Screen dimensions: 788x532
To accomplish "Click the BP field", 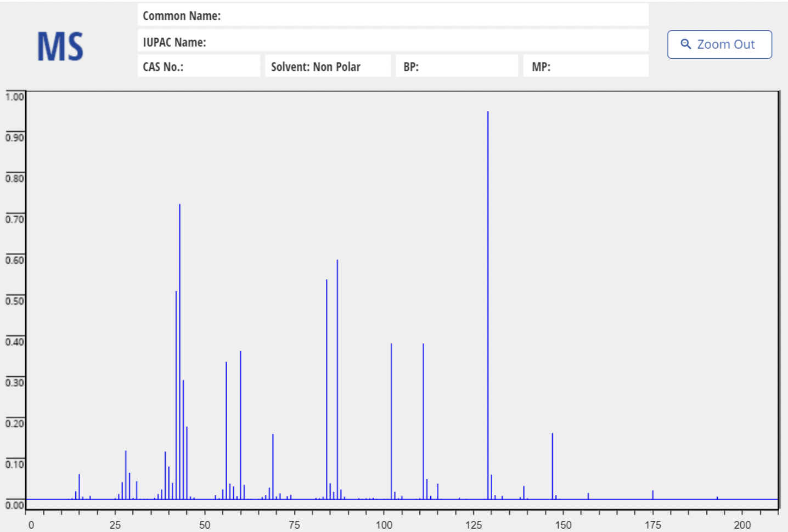I will [457, 66].
